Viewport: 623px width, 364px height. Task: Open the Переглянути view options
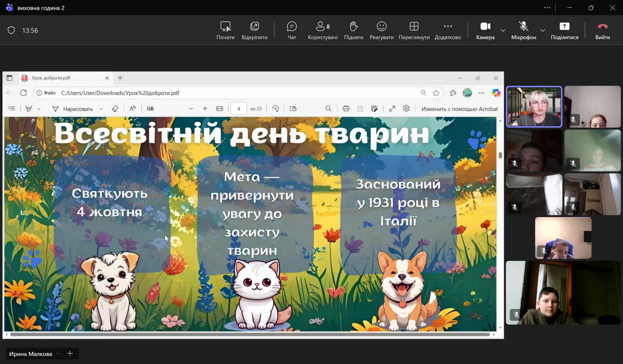pos(414,30)
